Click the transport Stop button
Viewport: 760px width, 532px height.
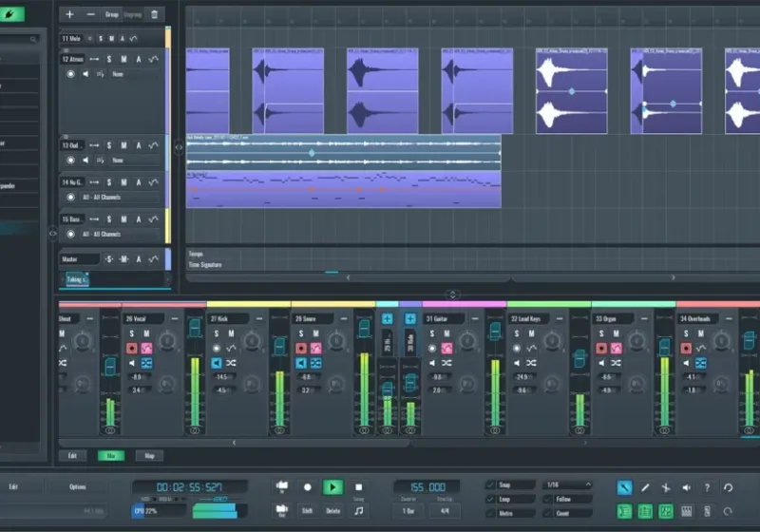(359, 487)
